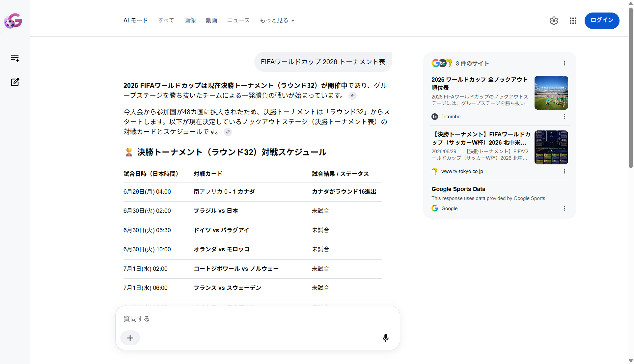Click the 対戦カード column header
Viewport: 634px width, 364px height.
(208, 174)
